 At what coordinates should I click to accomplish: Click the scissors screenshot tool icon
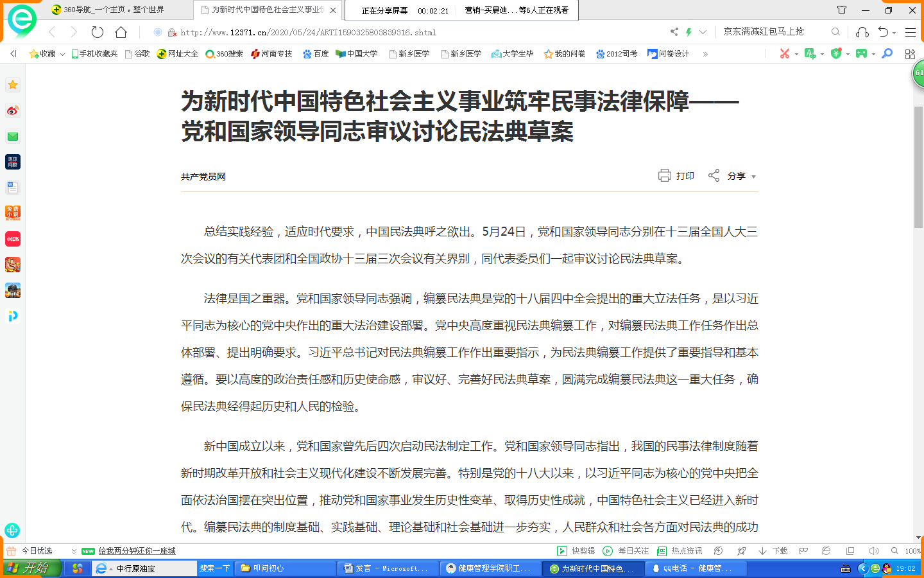784,54
